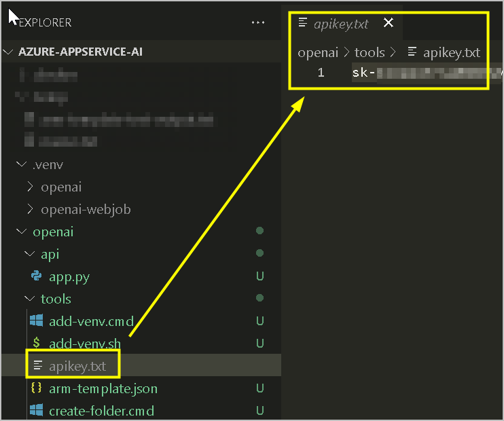Screen dimensions: 504x421
Task: Open add-venv.cmd file
Action: coord(91,321)
